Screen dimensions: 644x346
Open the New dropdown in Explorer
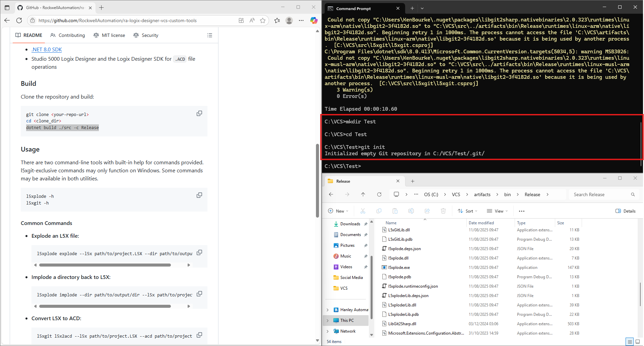338,211
